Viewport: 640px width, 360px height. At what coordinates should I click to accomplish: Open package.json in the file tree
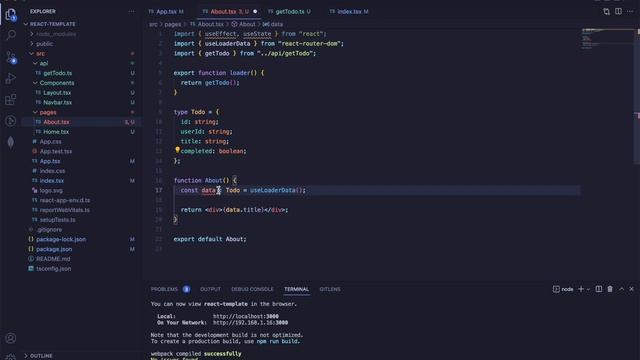click(x=54, y=249)
